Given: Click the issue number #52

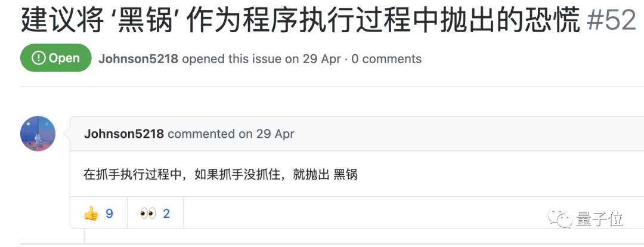Looking at the screenshot, I should click(612, 20).
